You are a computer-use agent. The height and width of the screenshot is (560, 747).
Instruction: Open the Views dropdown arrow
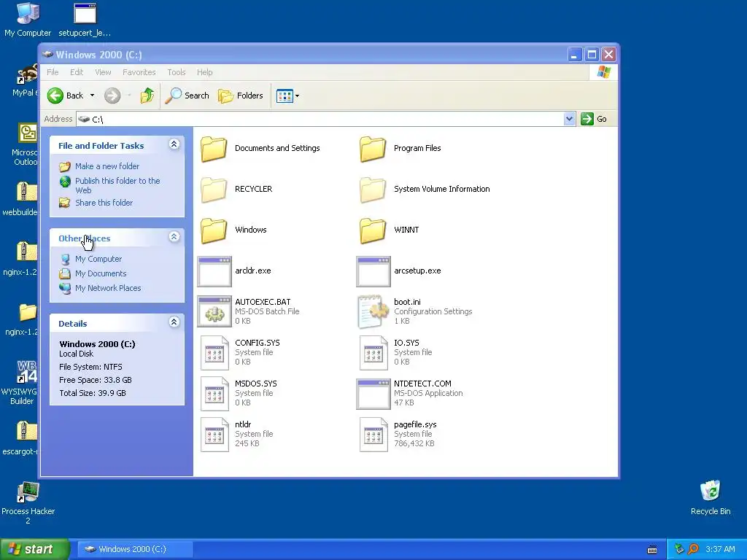click(x=298, y=96)
